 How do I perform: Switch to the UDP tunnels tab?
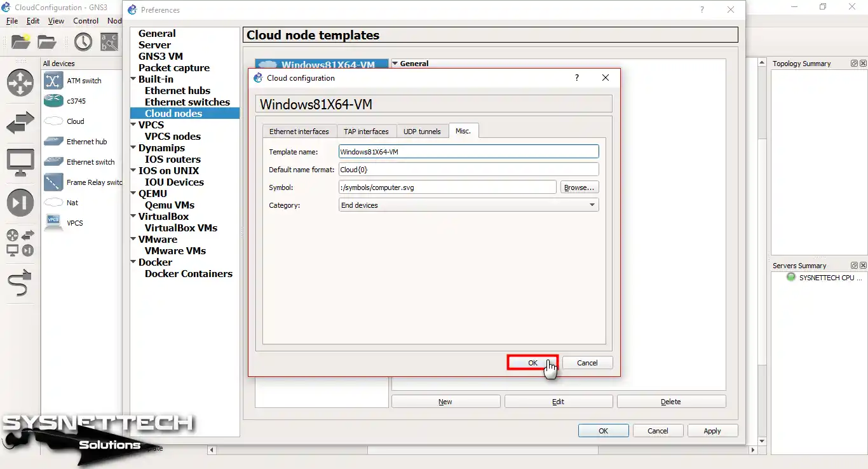(x=422, y=132)
